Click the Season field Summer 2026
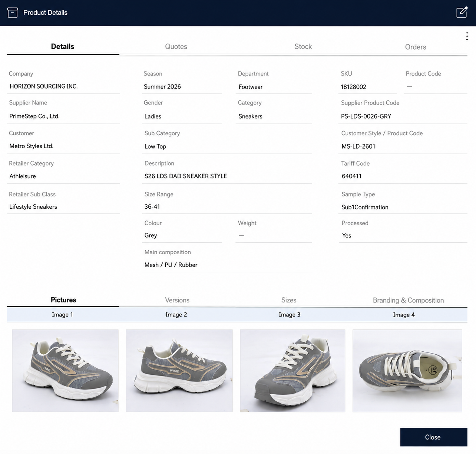Screen dimensions: 476x454 (182, 87)
